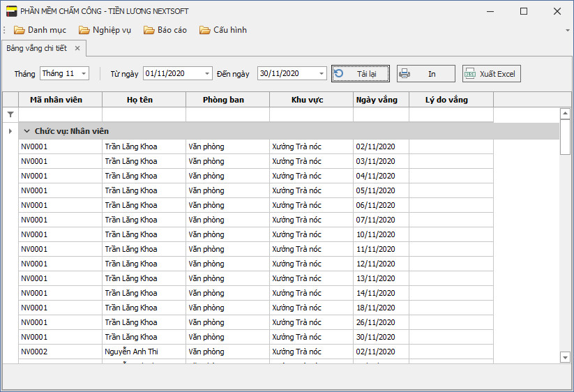
Task: Click the scrollbar up arrow
Action: [x=565, y=114]
